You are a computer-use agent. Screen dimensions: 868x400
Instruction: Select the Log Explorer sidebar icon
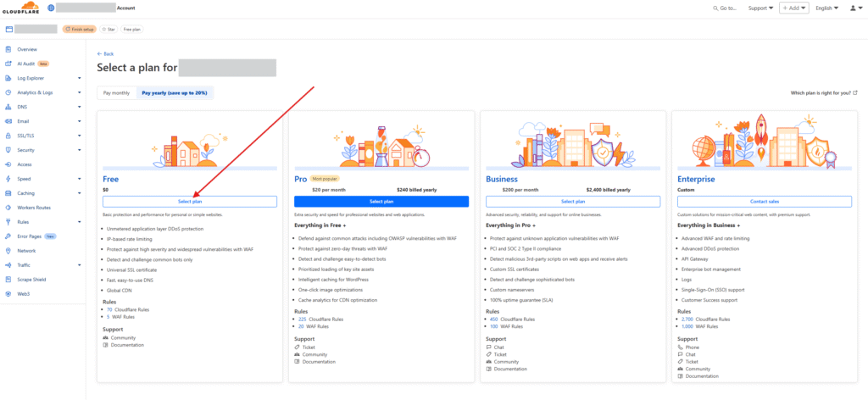coord(8,78)
